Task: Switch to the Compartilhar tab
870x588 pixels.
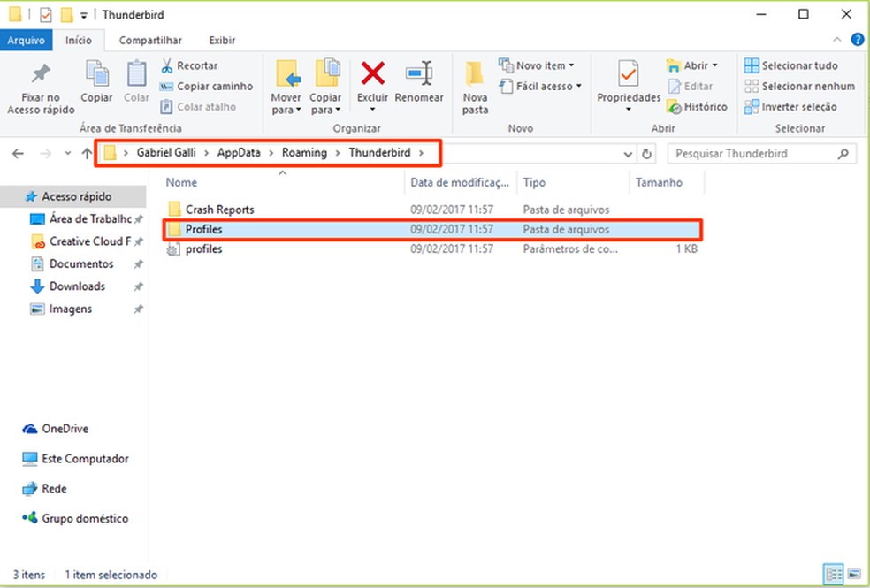Action: 150,40
